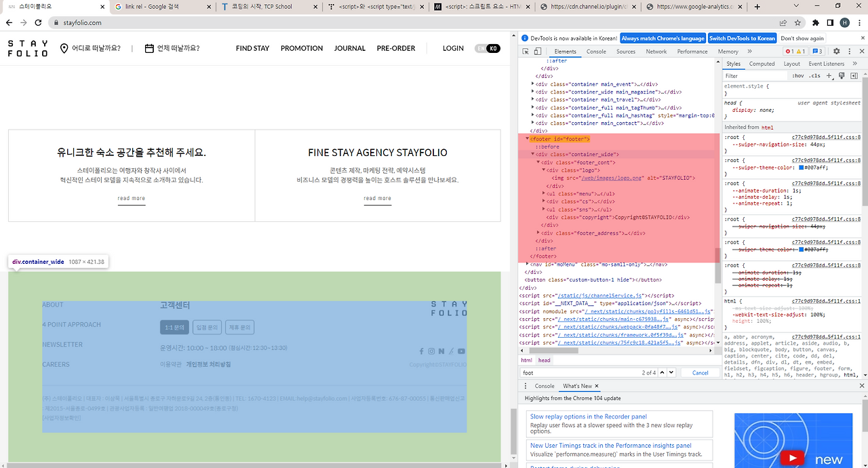This screenshot has height=468, width=868.
Task: Click the LOGIN link
Action: (x=453, y=48)
